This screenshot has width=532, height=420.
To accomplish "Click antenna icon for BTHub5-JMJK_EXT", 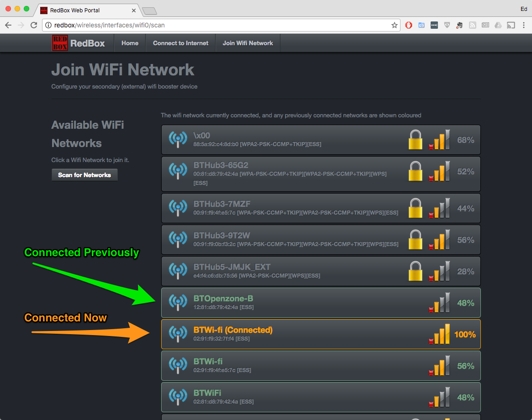I will (178, 271).
